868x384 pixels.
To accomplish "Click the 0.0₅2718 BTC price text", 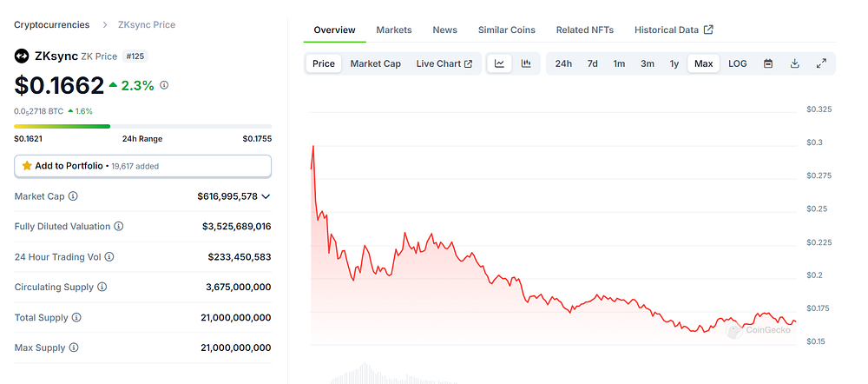I will pyautogui.click(x=38, y=111).
